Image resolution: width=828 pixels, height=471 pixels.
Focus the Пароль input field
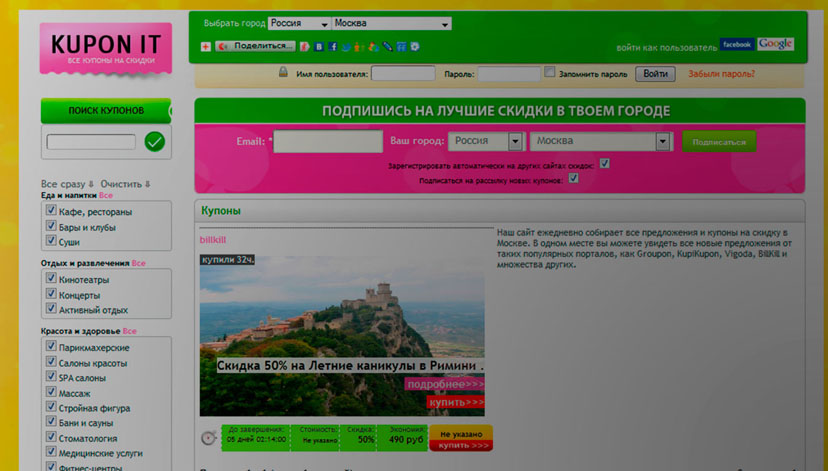(x=509, y=73)
